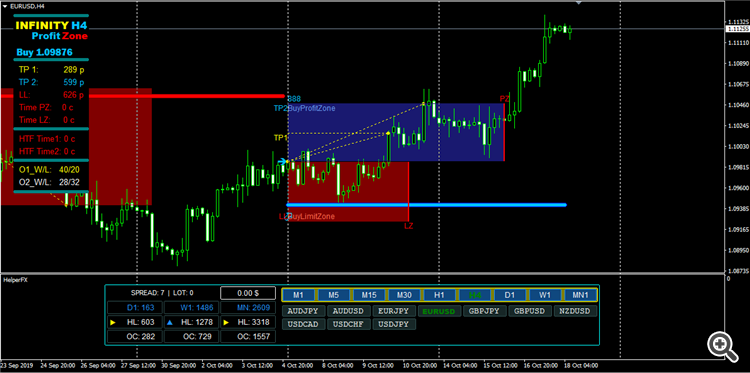Click the chart menu arrow beside EURUSD,H4
Viewport: 750px width, 373px height.
(x=5, y=7)
